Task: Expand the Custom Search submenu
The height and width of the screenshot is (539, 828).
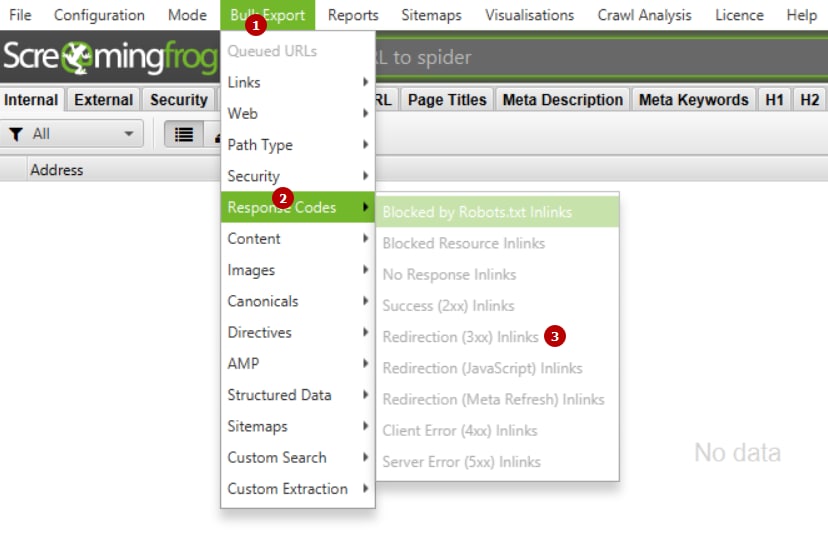Action: [x=298, y=457]
